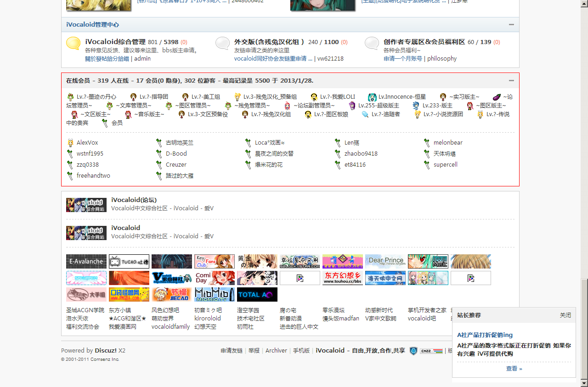The image size is (588, 387).
Task: Click the iVocaloid(论坛) logo thumbnail
Action: tap(86, 205)
